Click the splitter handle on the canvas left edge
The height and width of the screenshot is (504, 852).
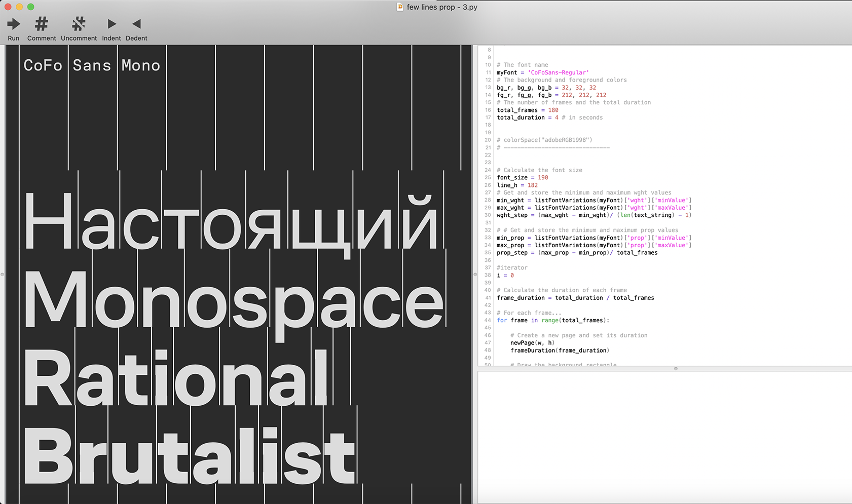[x=2, y=275]
